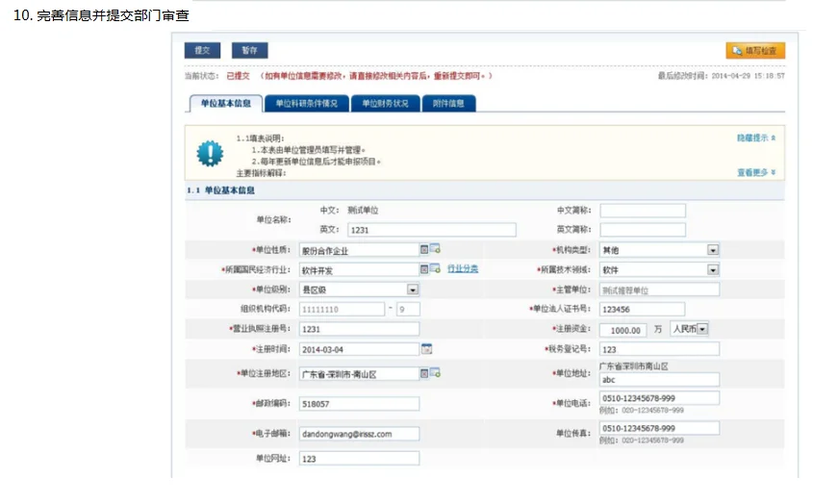Switch to the 单位科研条件情况 tab
Screen dimensions: 838x504
coord(307,103)
